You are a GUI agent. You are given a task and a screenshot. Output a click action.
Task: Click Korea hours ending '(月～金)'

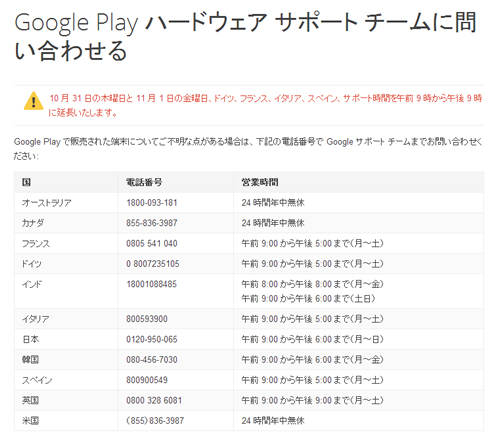(x=312, y=360)
